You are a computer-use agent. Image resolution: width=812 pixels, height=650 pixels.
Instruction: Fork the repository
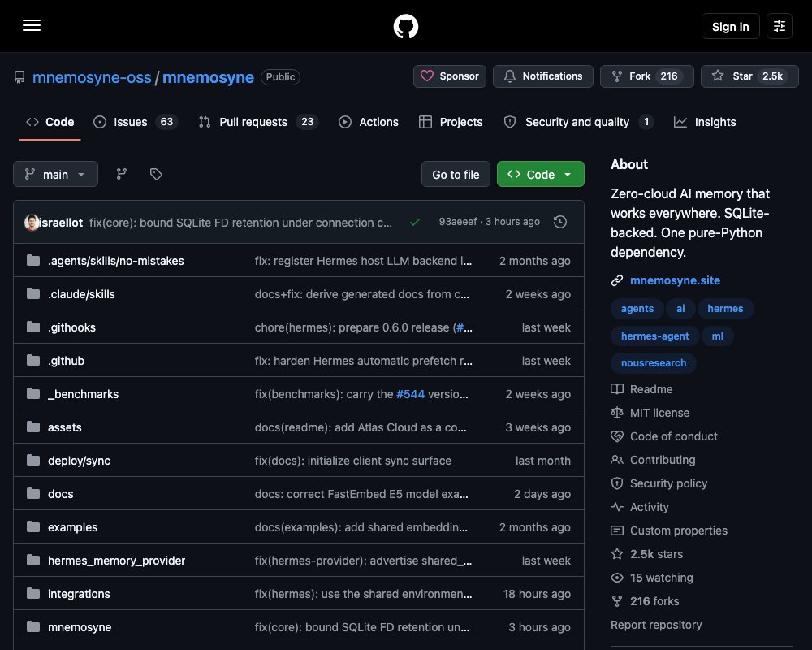(647, 76)
